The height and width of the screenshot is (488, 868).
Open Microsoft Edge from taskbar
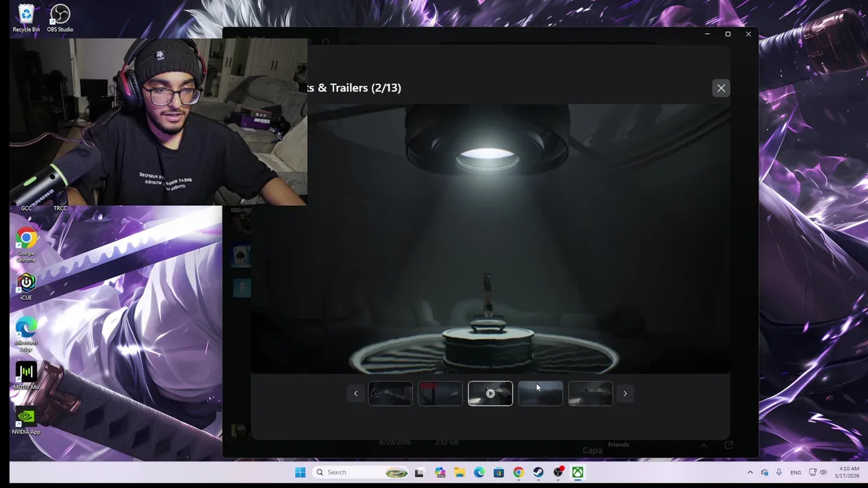(x=479, y=472)
